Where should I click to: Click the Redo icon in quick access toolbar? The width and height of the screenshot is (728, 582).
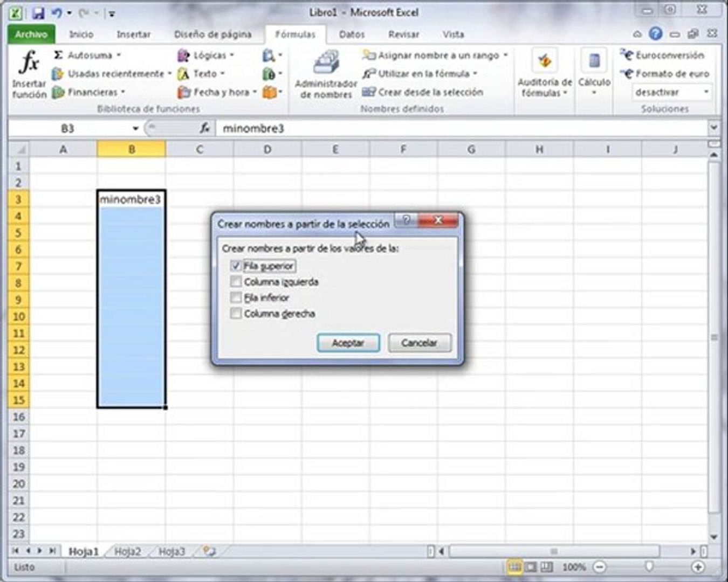click(83, 12)
